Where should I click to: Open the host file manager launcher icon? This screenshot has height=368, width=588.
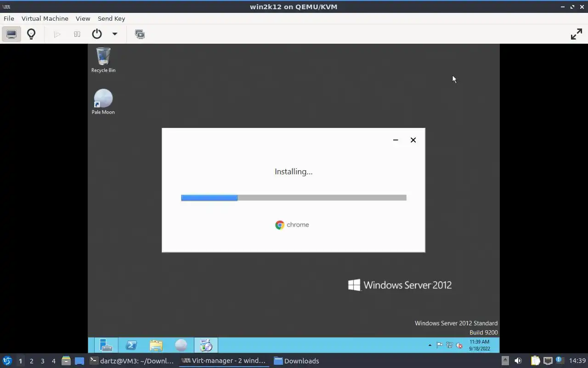point(66,361)
